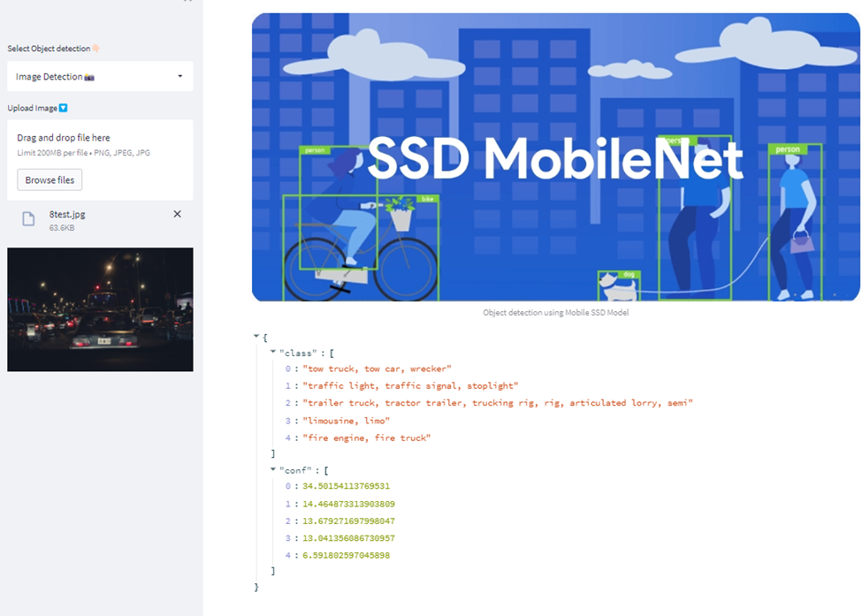The height and width of the screenshot is (616, 862).
Task: Click the camera icon in Image Detection selector
Action: (x=89, y=78)
